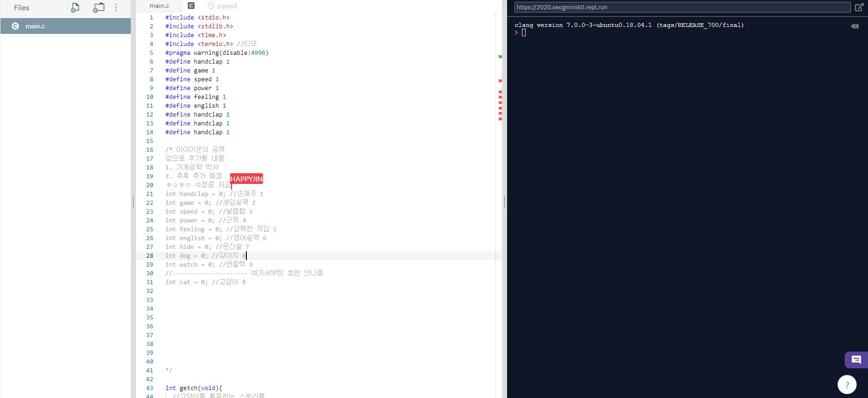Click line number 1 in the gutter
The width and height of the screenshot is (868, 398).
click(x=151, y=17)
